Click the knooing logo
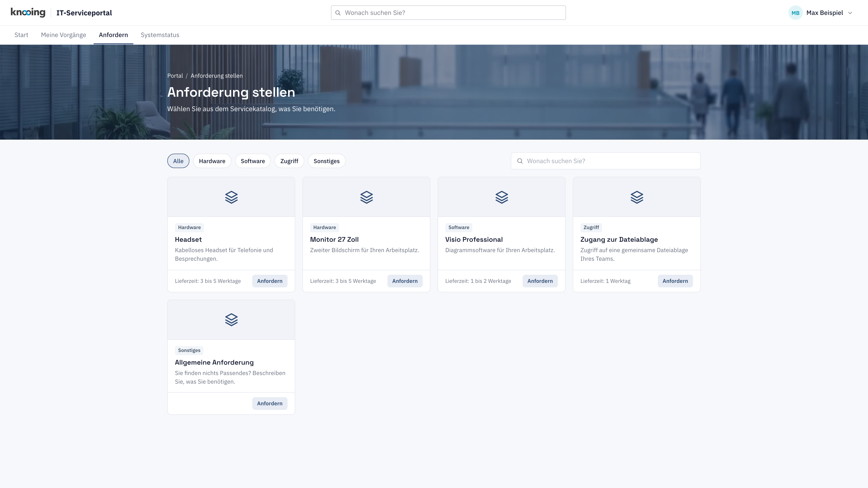Screen dimensions: 868x488 point(28,12)
